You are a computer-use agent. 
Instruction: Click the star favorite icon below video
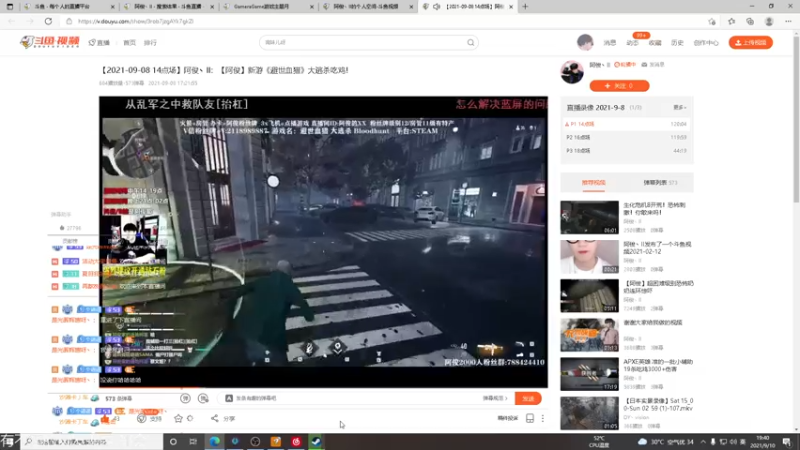tap(178, 418)
